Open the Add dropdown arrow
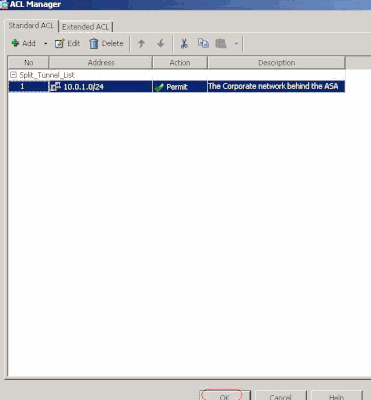Viewport: 371px width, 400px height. (45, 44)
